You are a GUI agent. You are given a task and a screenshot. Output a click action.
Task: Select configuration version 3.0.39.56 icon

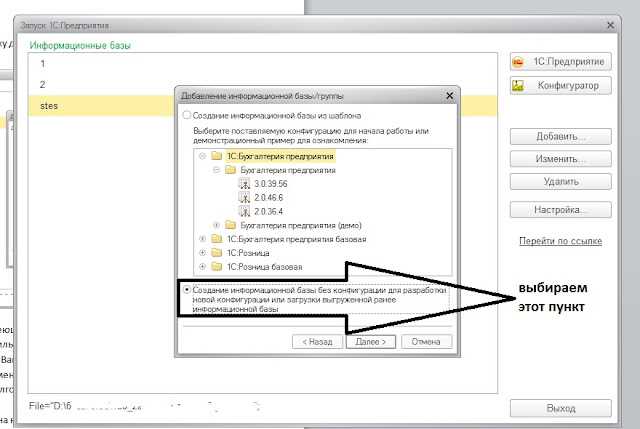[244, 184]
